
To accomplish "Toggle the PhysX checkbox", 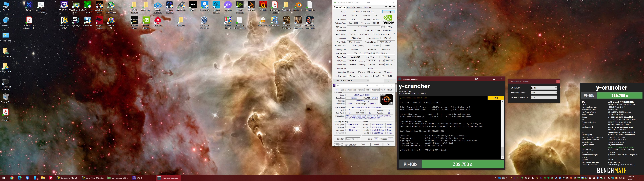I will 372,76.
